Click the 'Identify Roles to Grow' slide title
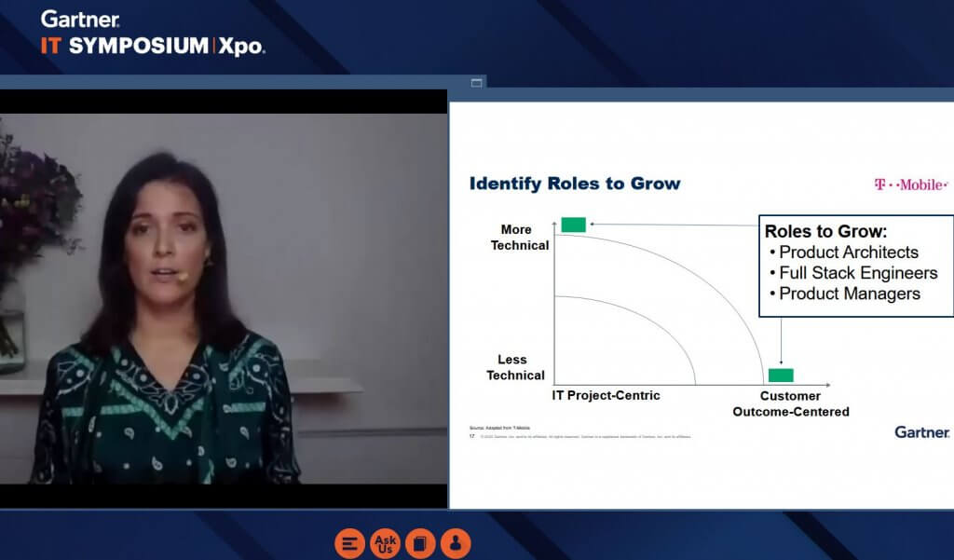The height and width of the screenshot is (560, 954). 574,184
